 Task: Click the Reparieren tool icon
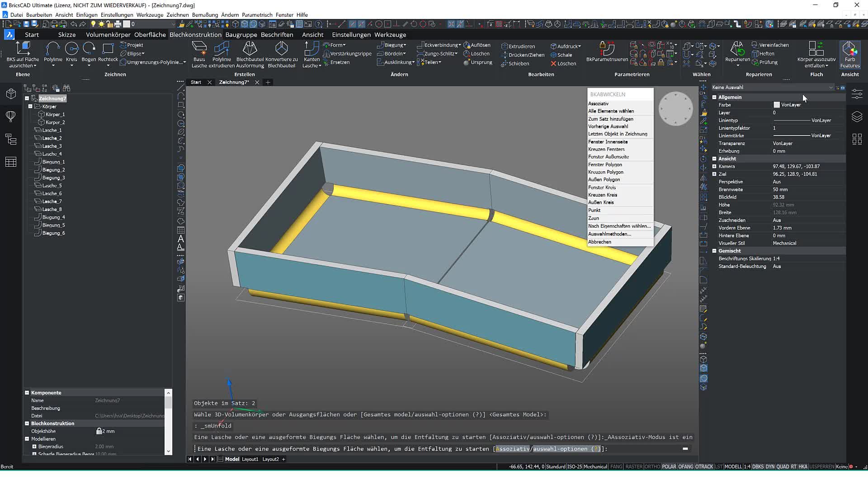tap(737, 48)
